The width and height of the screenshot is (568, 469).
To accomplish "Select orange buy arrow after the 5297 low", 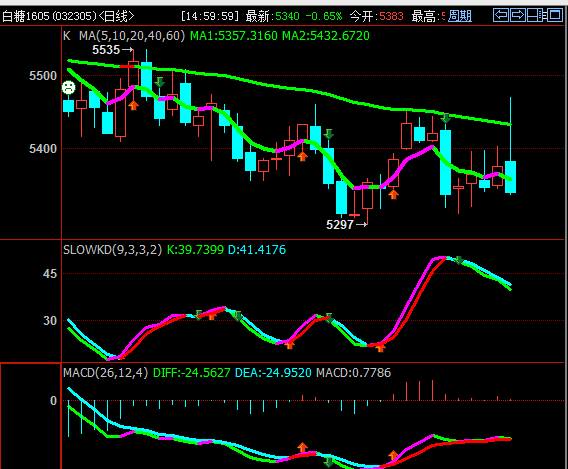I will tap(393, 194).
